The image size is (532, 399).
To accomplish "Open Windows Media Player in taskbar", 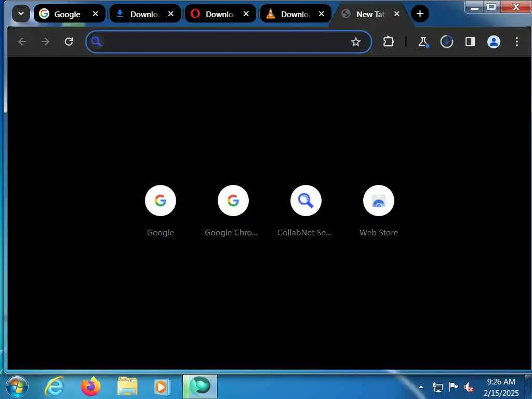I will tap(161, 387).
